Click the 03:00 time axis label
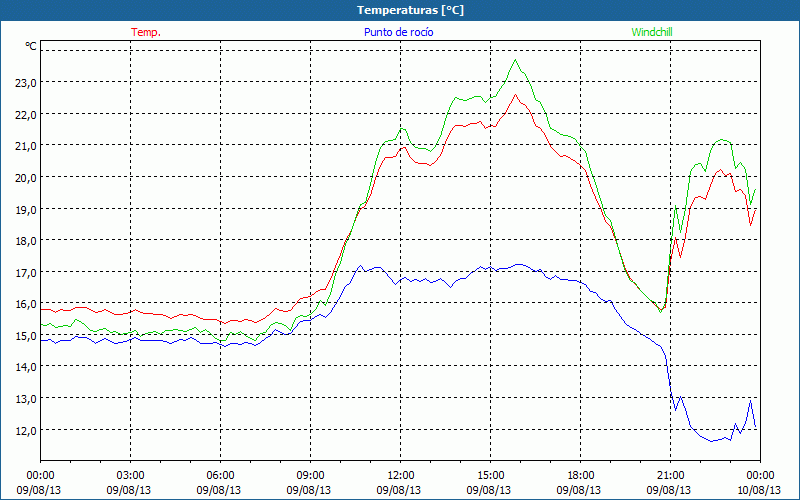800x500 pixels. pos(129,476)
